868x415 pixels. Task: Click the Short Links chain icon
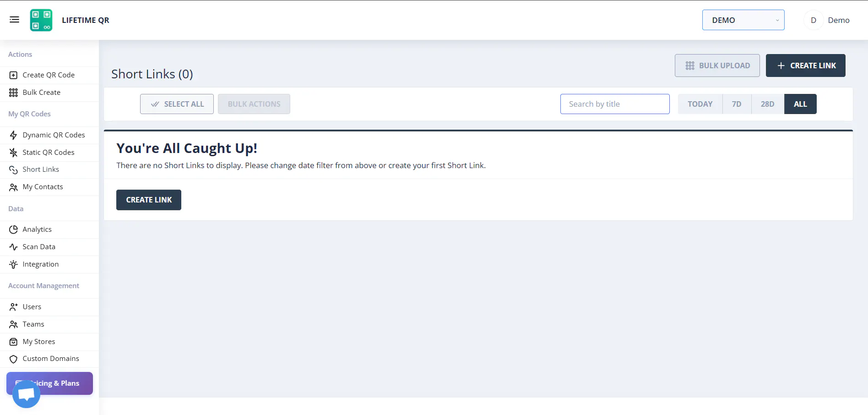(13, 169)
